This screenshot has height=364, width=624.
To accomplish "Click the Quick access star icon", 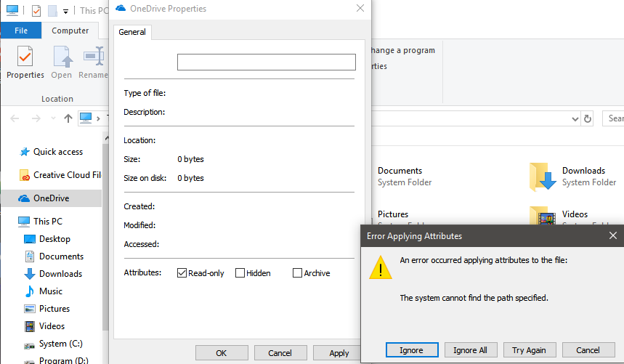I will [25, 152].
